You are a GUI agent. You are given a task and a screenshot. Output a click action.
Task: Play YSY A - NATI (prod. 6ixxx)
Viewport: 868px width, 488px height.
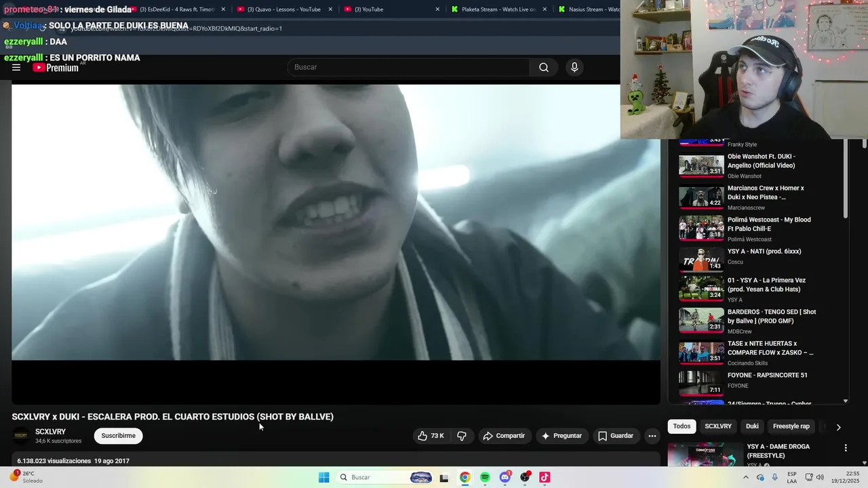[x=762, y=260]
